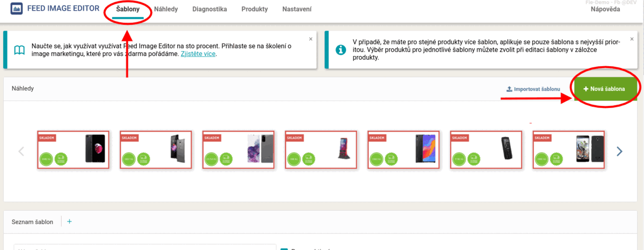The height and width of the screenshot is (250, 644).
Task: Open the Nastavení tab
Action: coord(297,10)
